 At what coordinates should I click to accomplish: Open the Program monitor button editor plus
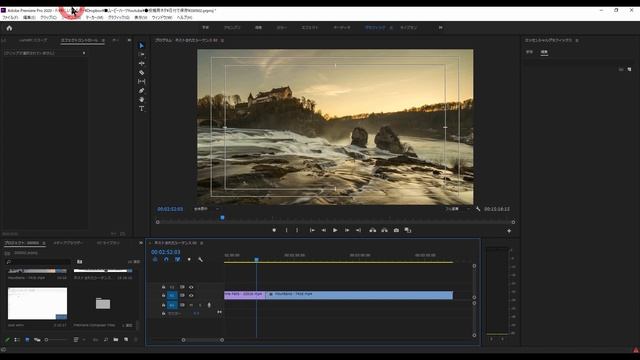coord(509,231)
